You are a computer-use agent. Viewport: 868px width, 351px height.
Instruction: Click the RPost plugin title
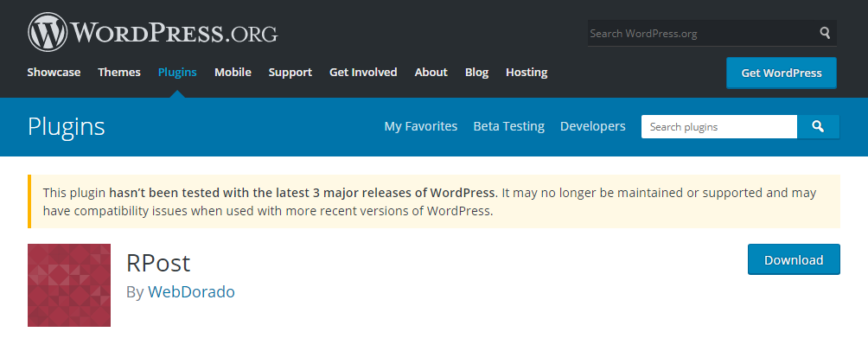coord(158,263)
